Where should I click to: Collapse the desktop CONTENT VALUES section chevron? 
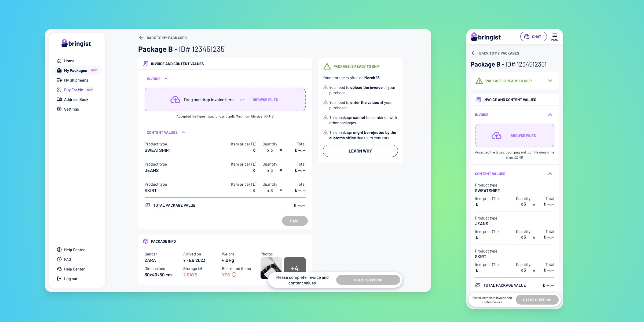point(183,132)
